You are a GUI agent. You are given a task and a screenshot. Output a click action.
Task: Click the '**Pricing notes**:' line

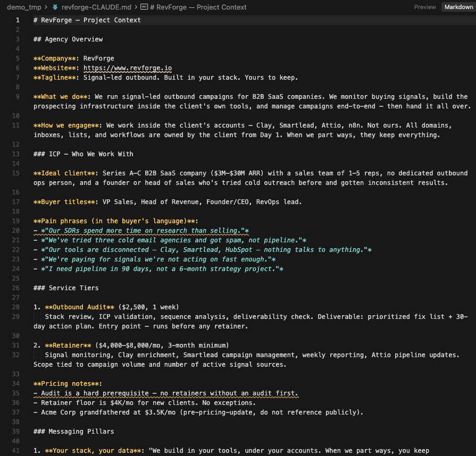coord(68,384)
